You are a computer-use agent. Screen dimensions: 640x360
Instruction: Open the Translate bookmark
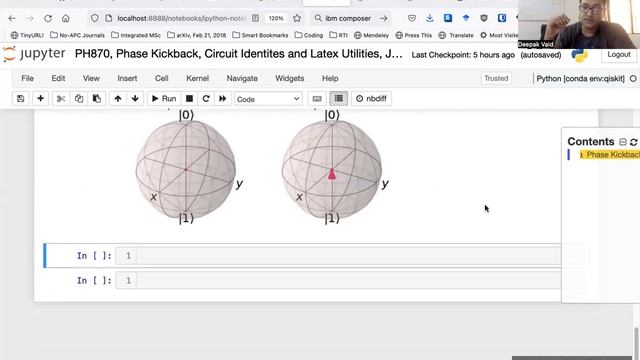click(456, 35)
